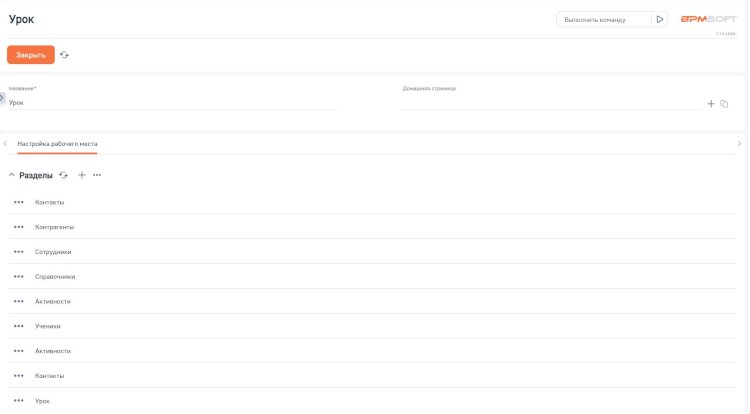Open row actions for Контрагенты

19,227
